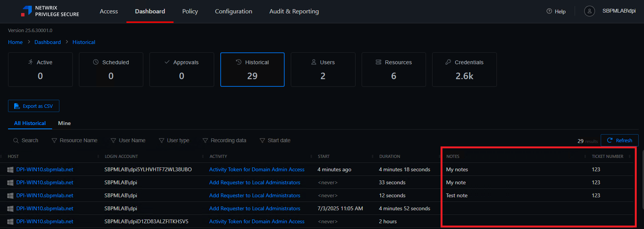Open the Active sessions card
This screenshot has height=229, width=644.
(40, 70)
